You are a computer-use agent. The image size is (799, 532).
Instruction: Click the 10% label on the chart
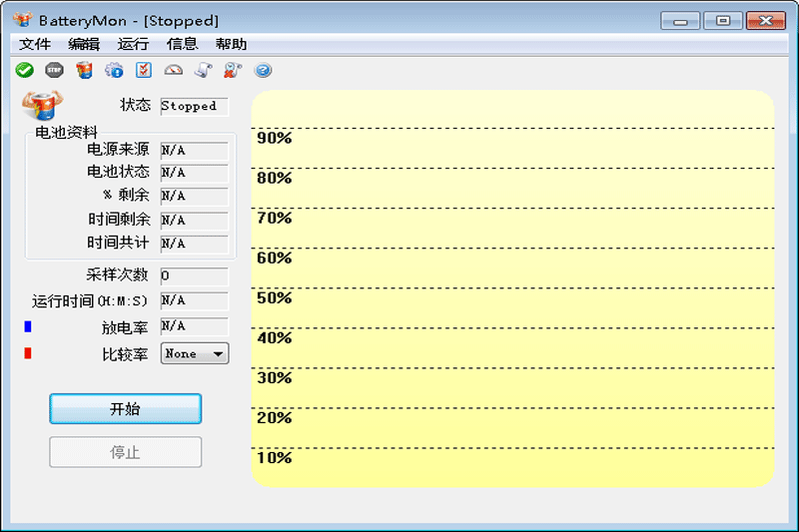274,458
